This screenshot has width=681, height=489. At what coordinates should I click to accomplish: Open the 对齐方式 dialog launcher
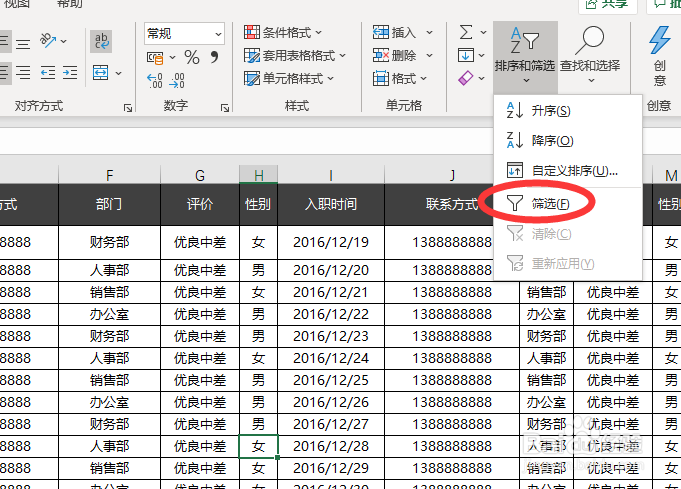128,108
